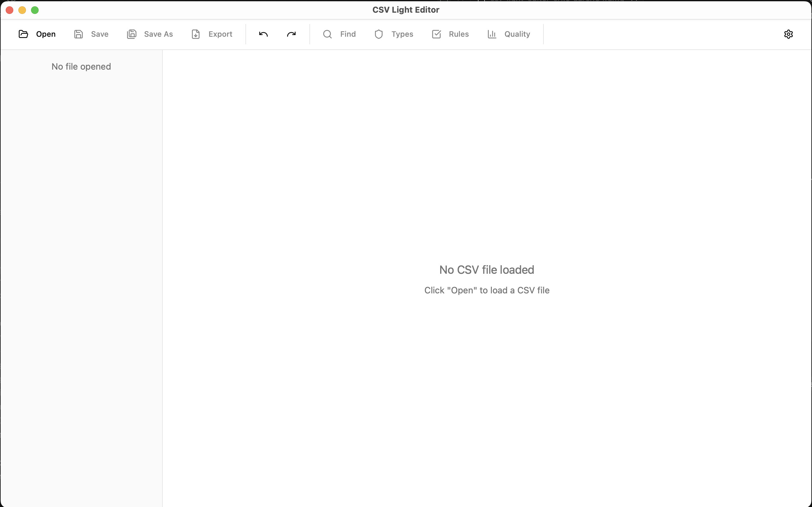Click the checkmark Rules icon
Viewport: 812px width, 507px height.
(436, 34)
